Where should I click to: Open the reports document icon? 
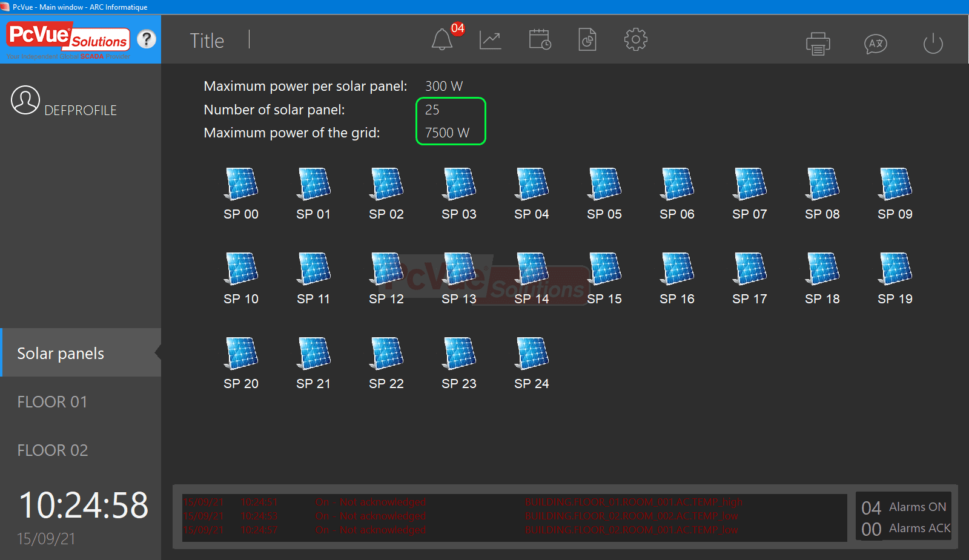click(587, 41)
